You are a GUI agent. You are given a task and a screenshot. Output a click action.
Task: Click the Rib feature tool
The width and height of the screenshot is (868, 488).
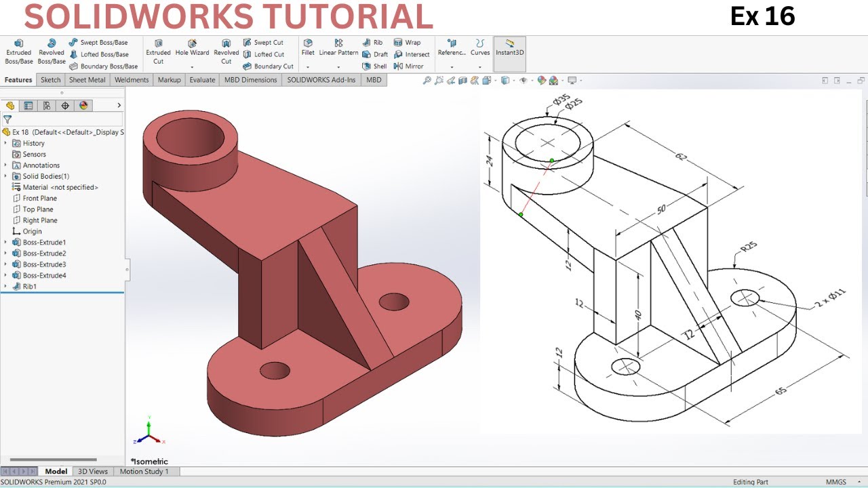[x=372, y=42]
